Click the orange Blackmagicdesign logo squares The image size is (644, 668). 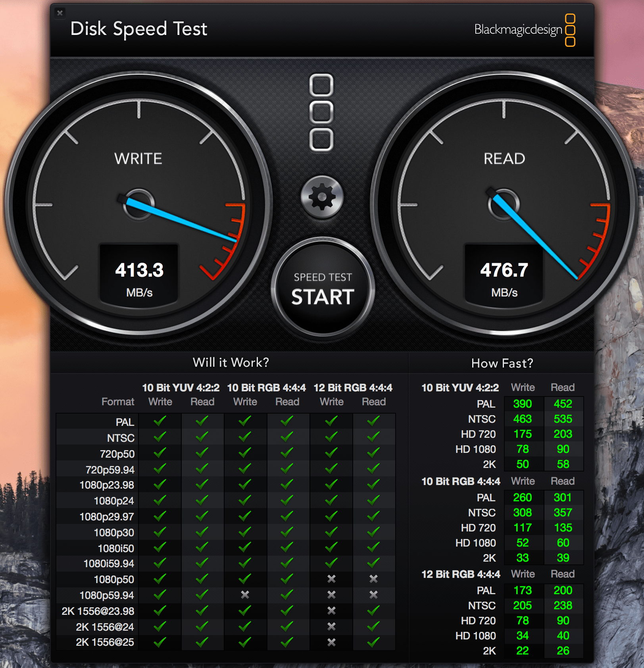[x=570, y=30]
